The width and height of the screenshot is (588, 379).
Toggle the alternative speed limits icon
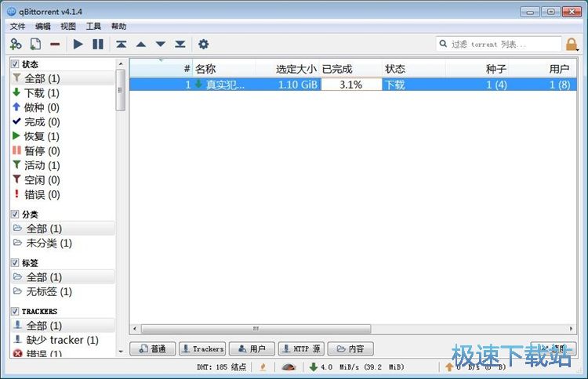point(289,367)
